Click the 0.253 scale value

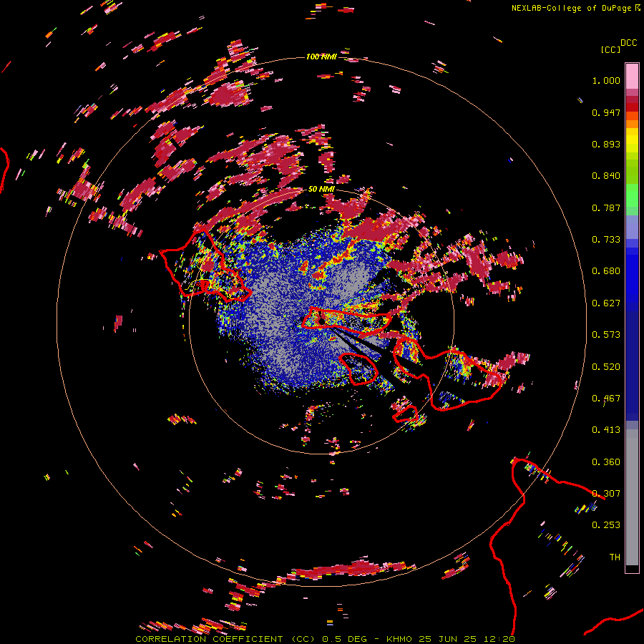(606, 525)
